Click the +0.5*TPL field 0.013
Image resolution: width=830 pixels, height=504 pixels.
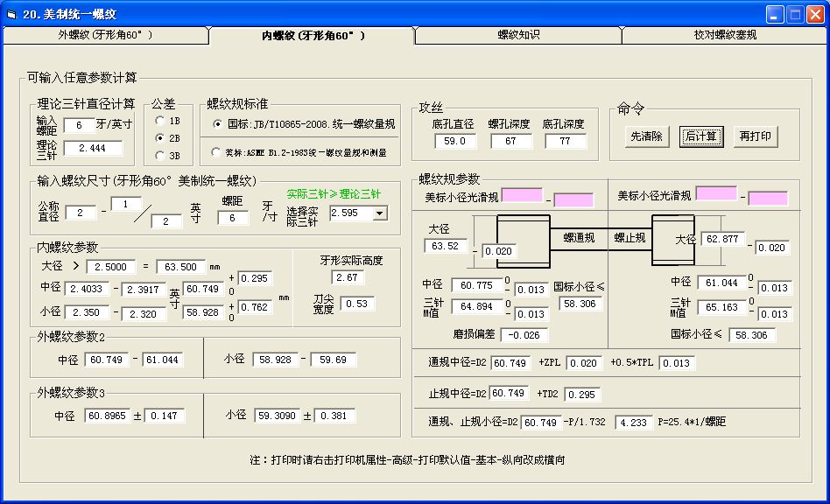pos(676,363)
